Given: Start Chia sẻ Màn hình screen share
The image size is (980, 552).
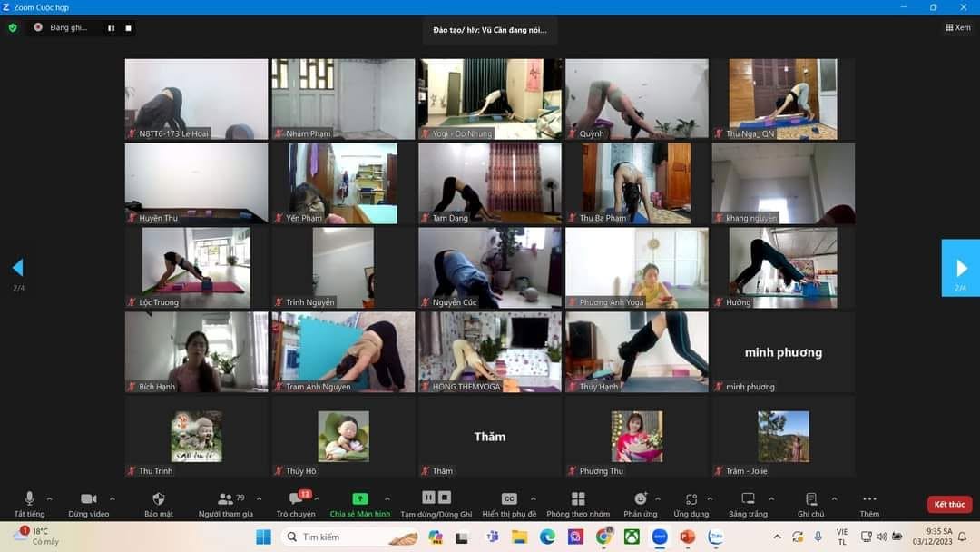Looking at the screenshot, I should point(360,505).
